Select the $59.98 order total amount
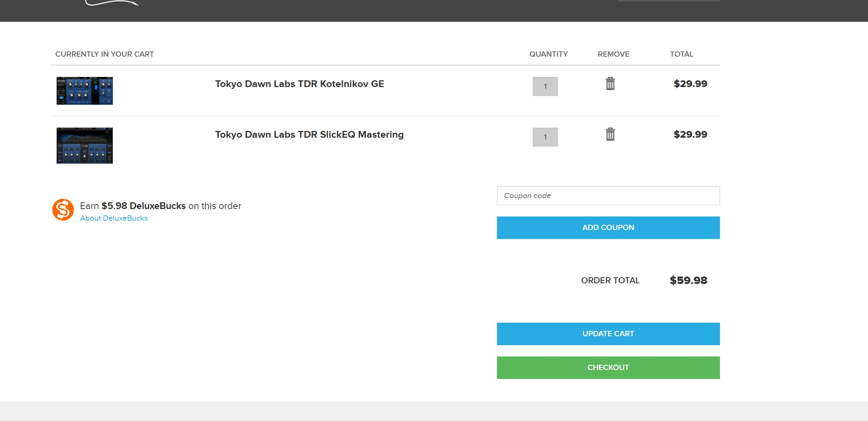This screenshot has height=421, width=868. coord(688,280)
